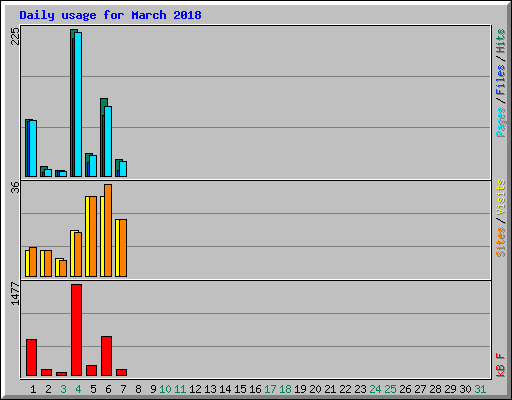Screen dimensions: 512x400
Task: Click the 'Files' legend text
Action: (500, 80)
